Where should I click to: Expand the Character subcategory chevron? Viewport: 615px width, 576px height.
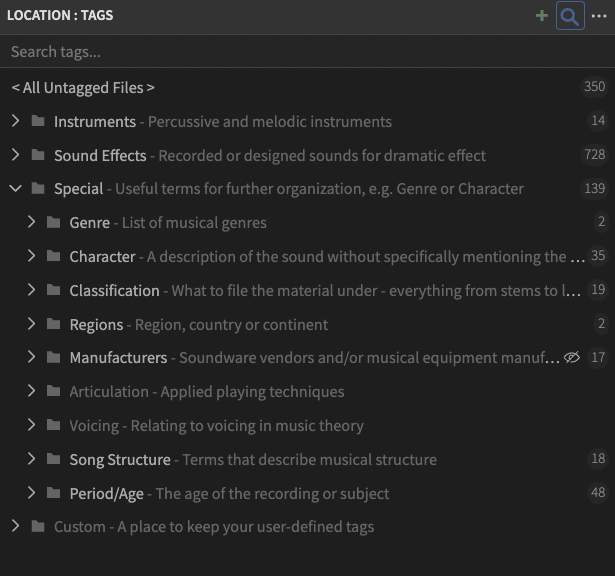[x=31, y=257]
